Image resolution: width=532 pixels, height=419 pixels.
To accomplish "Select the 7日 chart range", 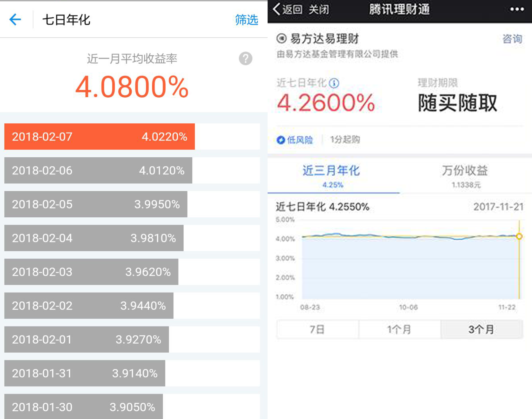I will coord(317,329).
